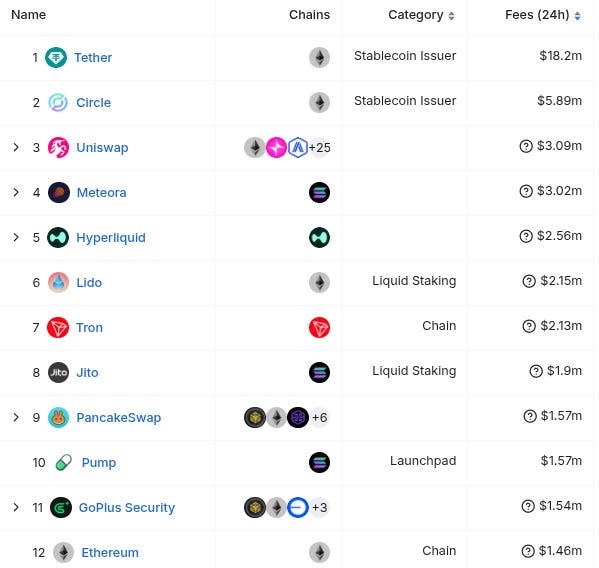Viewport: 599px width, 568px height.
Task: Open the Circle protocol link
Action: tap(94, 103)
